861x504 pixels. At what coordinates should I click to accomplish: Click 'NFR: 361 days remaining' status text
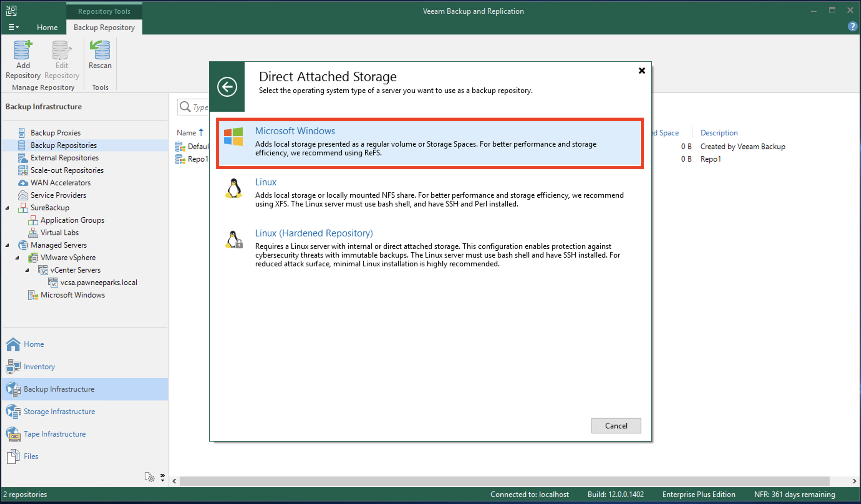(794, 494)
